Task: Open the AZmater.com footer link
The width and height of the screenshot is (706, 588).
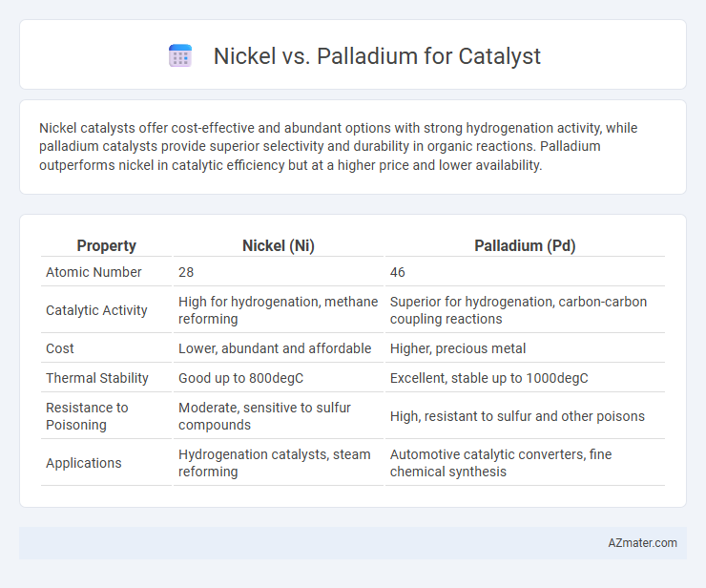Action: 642,543
